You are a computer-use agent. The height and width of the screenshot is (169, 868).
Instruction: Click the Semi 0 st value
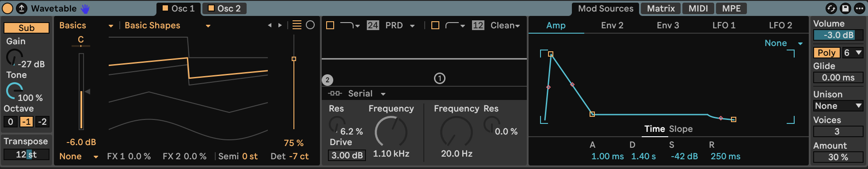tap(250, 157)
